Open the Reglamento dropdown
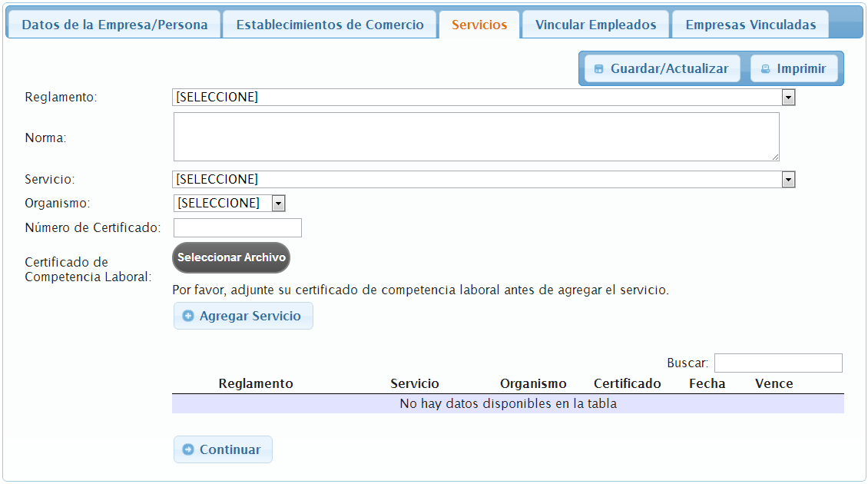Image resolution: width=868 pixels, height=484 pixels. click(483, 98)
